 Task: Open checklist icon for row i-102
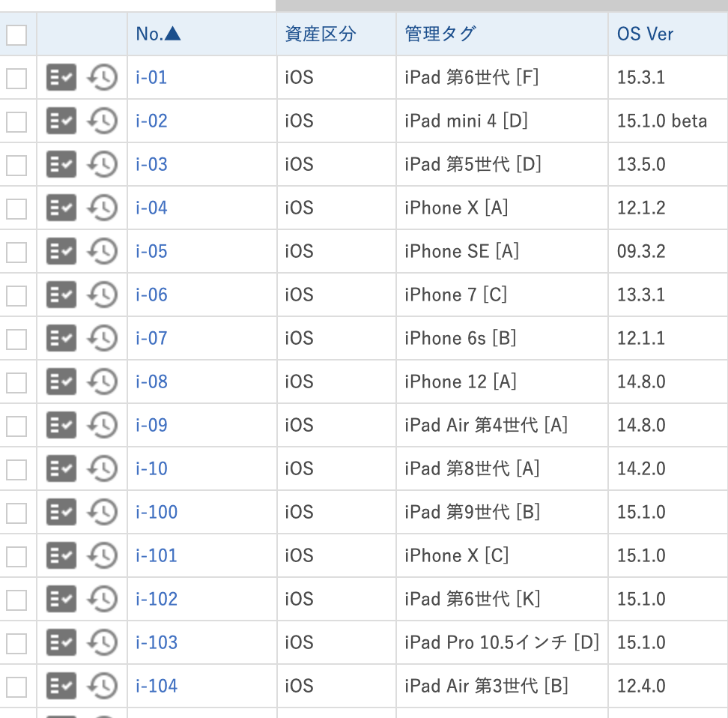tap(61, 599)
